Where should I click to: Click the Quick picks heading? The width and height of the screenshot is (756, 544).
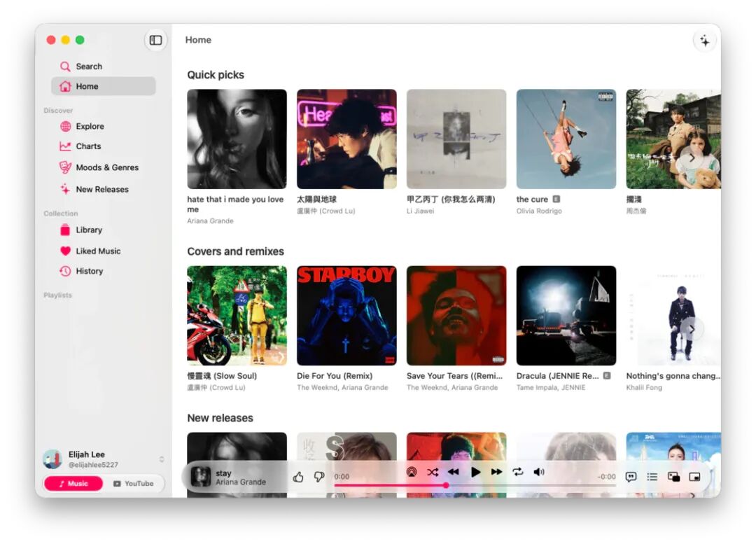click(x=216, y=75)
